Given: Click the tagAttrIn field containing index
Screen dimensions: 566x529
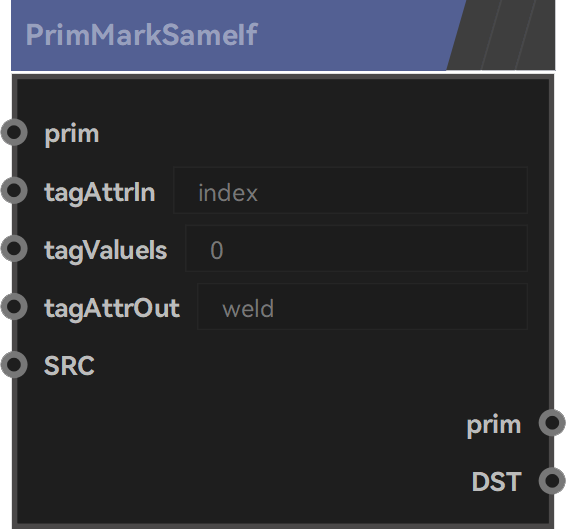Looking at the screenshot, I should pos(351,190).
